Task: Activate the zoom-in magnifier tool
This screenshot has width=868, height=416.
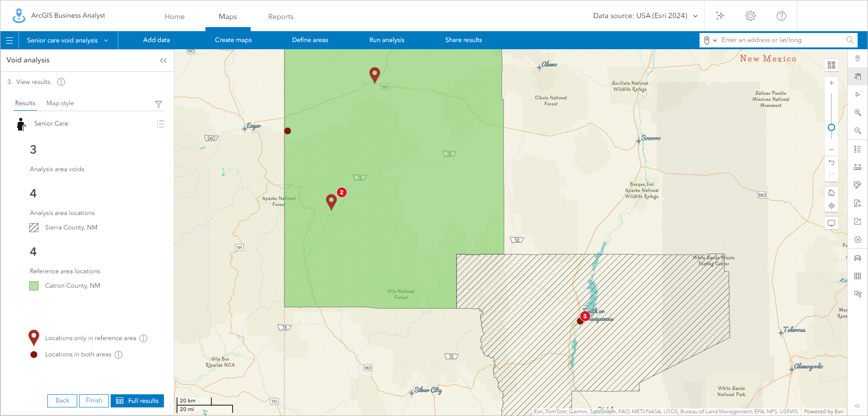Action: coord(858,112)
